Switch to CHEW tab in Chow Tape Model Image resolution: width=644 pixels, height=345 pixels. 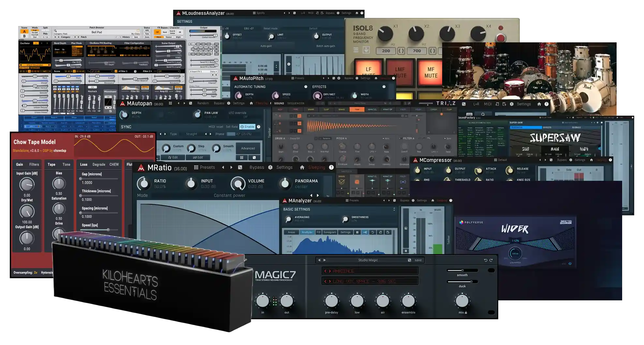click(x=114, y=165)
